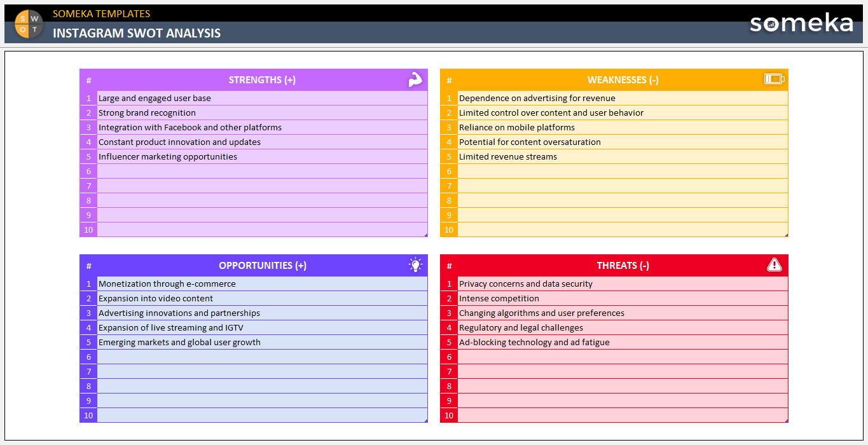Select 'Reliance on mobile platforms' cell
The image size is (868, 445).
tap(623, 128)
